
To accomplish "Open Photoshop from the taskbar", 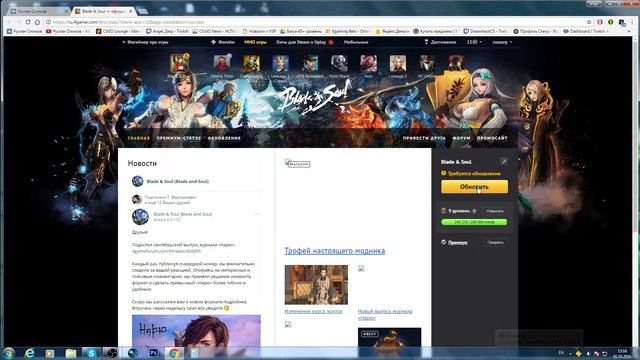I will [153, 353].
